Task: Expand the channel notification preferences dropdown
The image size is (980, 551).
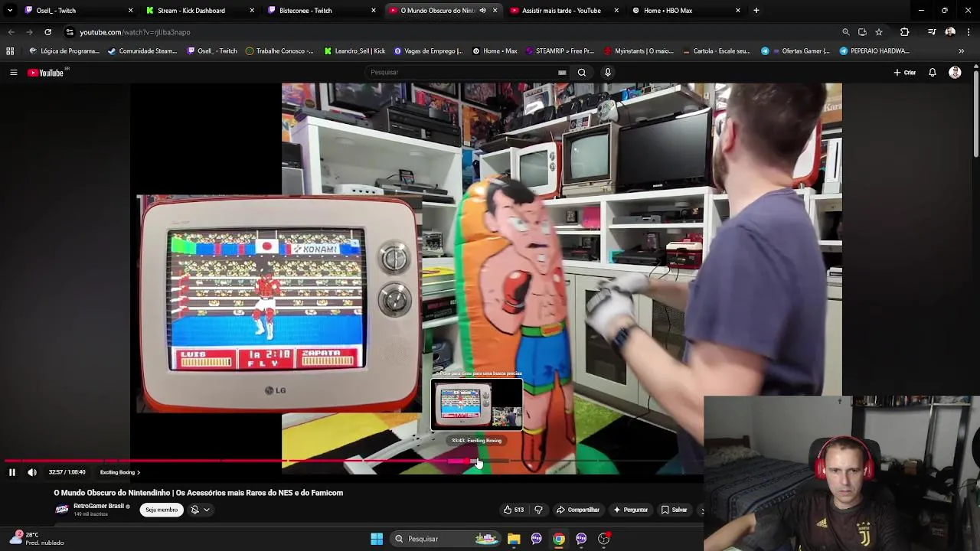Action: pyautogui.click(x=200, y=510)
